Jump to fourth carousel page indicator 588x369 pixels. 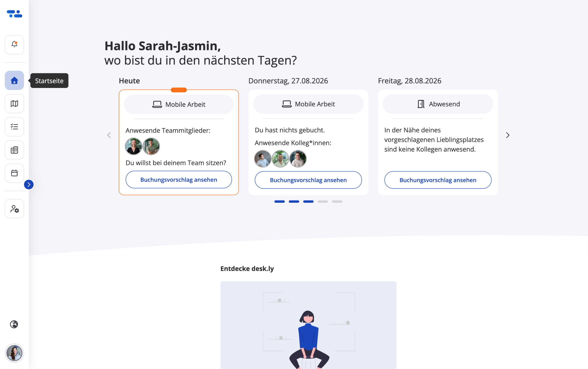click(323, 202)
